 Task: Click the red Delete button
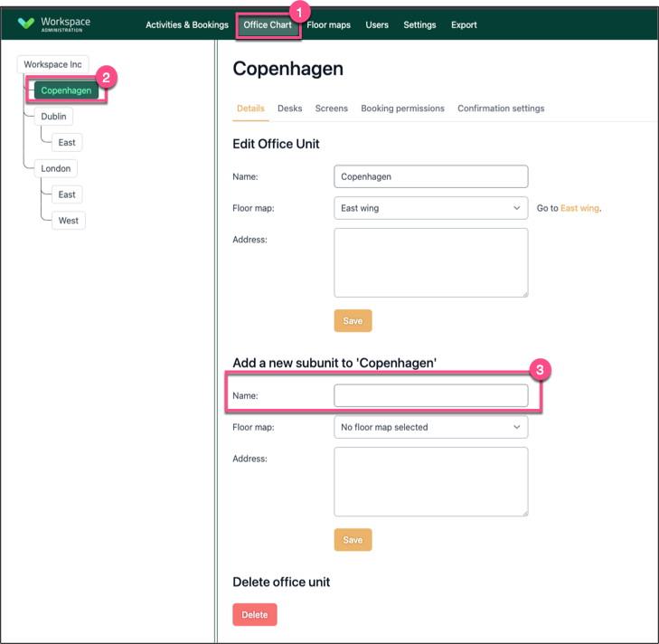[255, 615]
